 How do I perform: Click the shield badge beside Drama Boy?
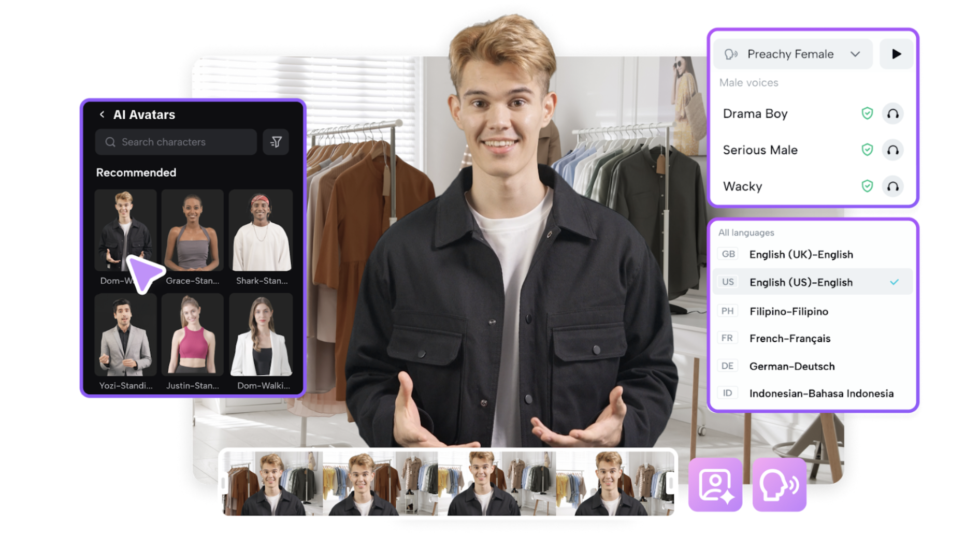point(867,113)
